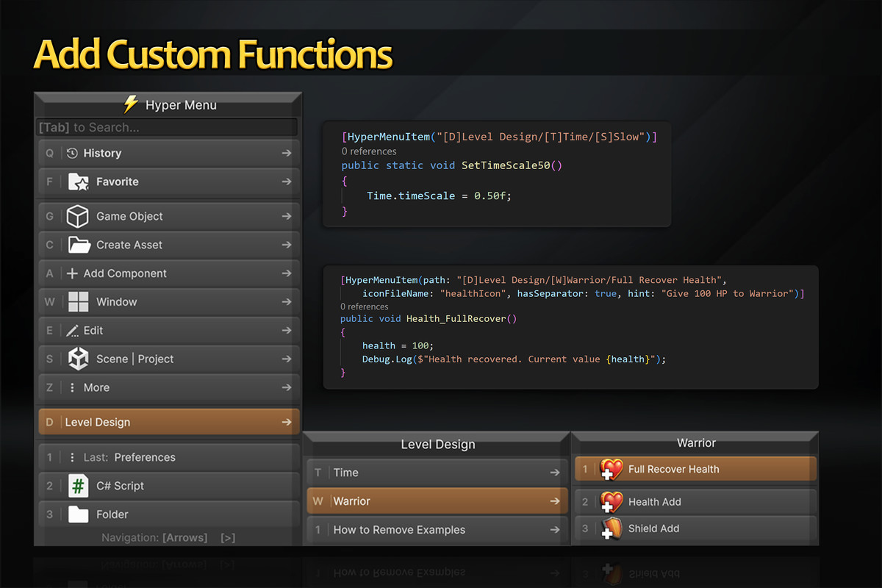Click the Edit pencil icon

(73, 331)
